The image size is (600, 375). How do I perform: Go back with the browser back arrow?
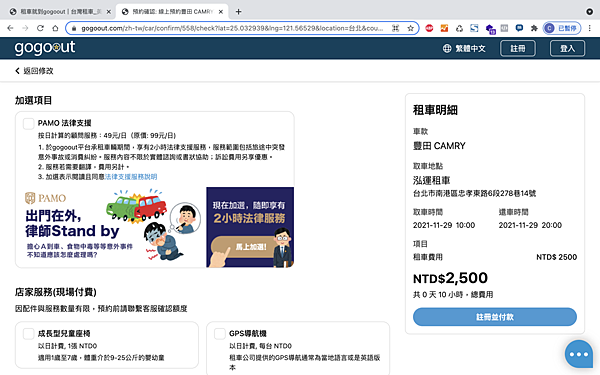coord(10,28)
